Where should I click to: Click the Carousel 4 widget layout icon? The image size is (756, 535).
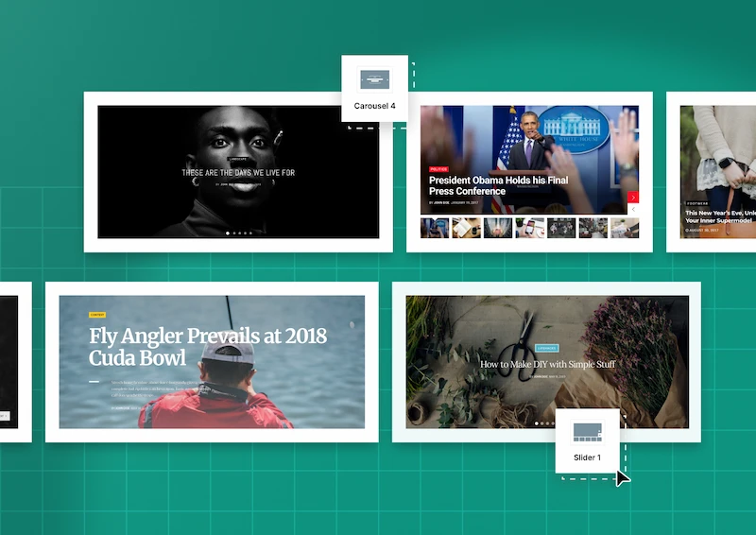click(374, 79)
